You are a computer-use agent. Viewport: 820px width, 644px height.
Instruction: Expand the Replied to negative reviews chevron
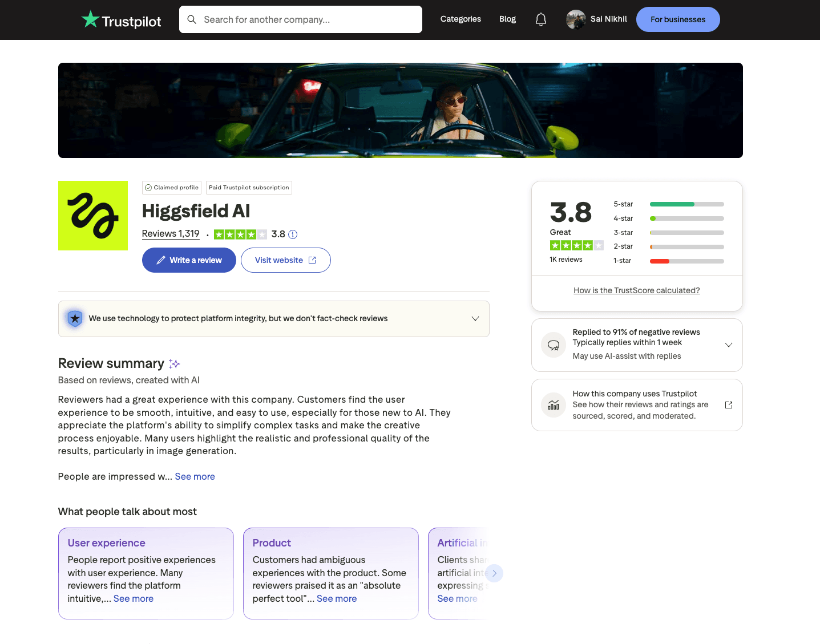729,345
